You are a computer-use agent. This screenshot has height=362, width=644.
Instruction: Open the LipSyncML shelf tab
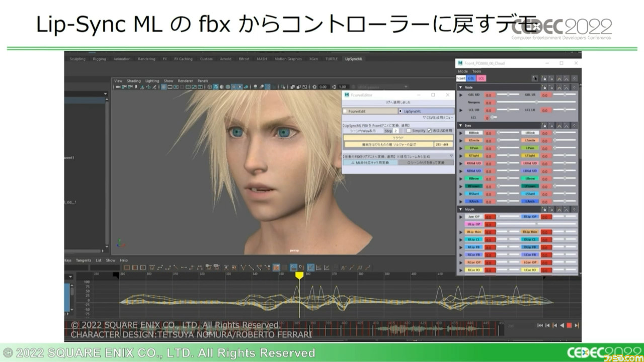coord(354,59)
